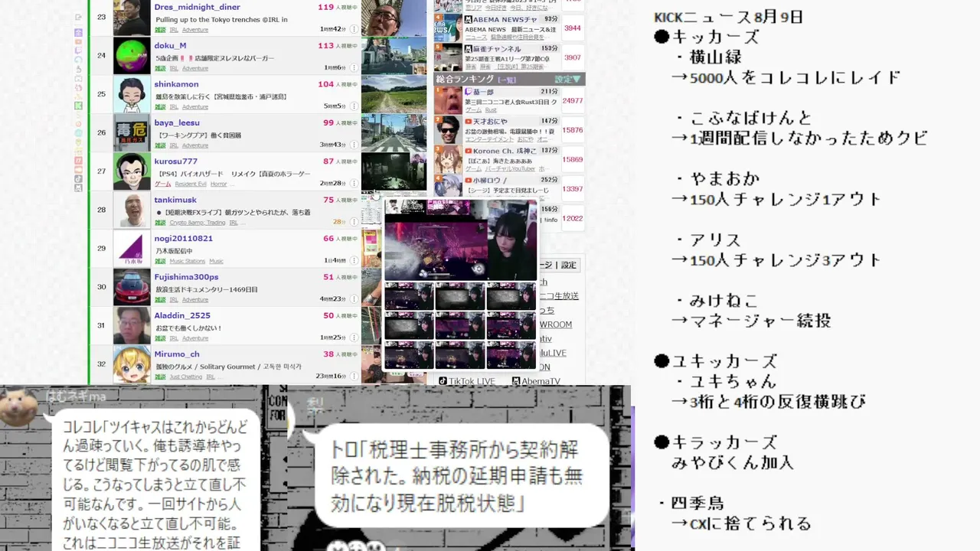Viewport: 980px width, 551px height.
Task: Click the 放浪生活ドキュメンタリー1469日目 stream title
Action: (207, 289)
